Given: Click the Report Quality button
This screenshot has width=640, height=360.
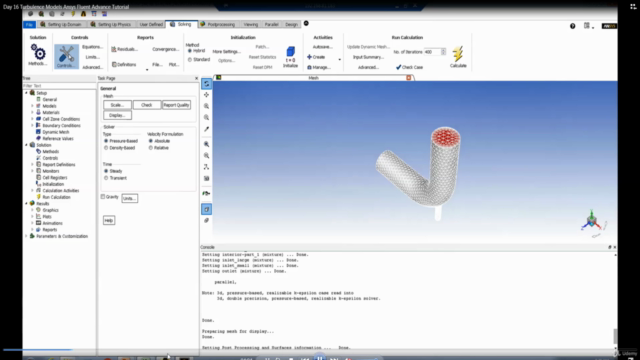Looking at the screenshot, I should click(176, 105).
